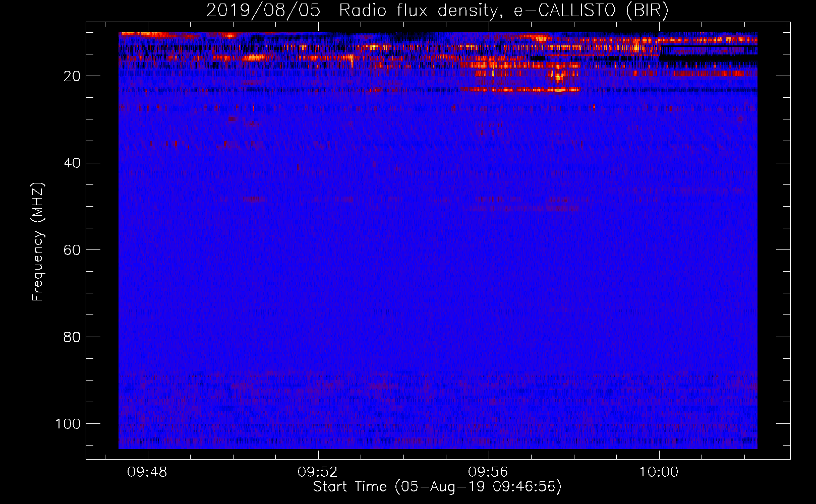Click the 09:56 time tick label
816x504 pixels.
(x=488, y=472)
